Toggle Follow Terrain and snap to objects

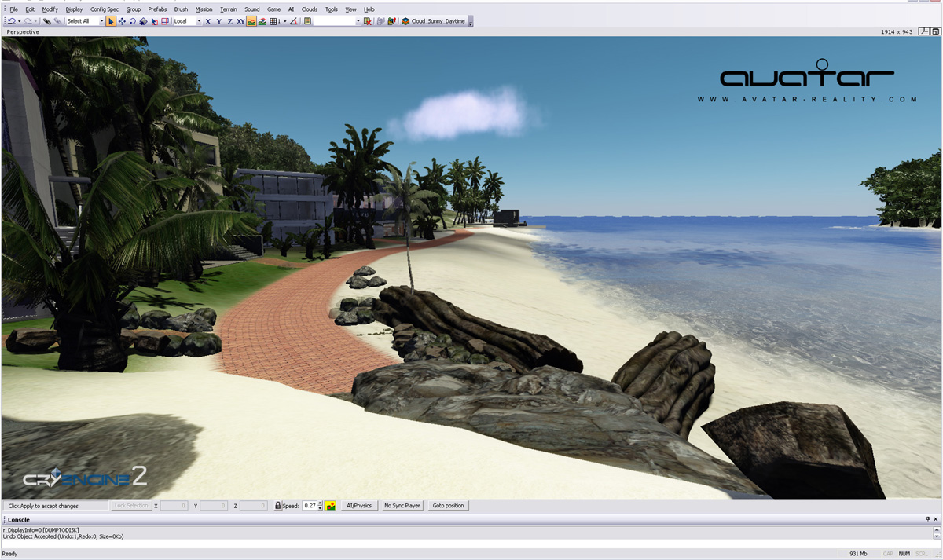(262, 21)
